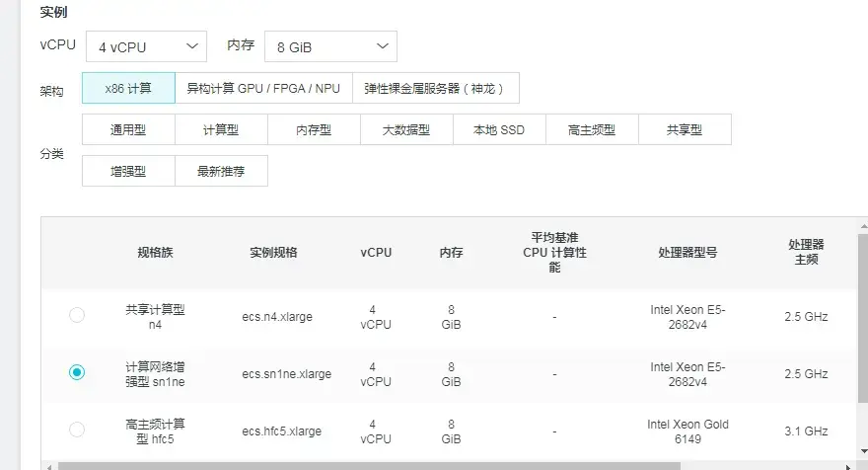Click the ecs.hfc5.xlarge instance spec
This screenshot has width=868, height=470.
click(x=281, y=431)
